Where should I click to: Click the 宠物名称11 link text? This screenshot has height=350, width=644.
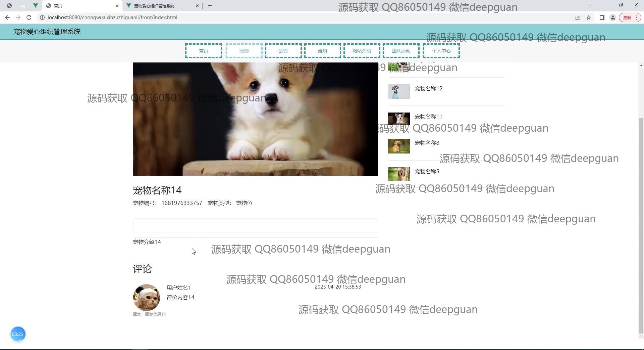coord(429,117)
